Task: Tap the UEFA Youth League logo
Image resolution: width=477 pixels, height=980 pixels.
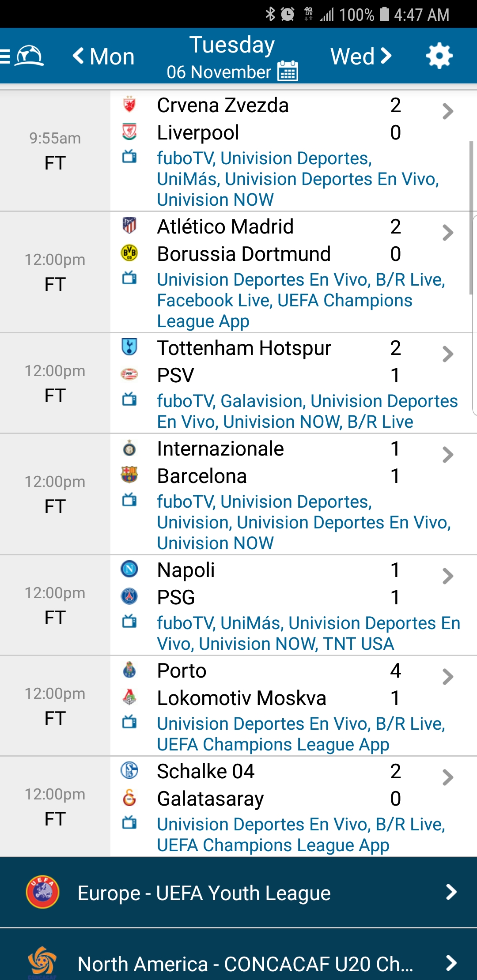Action: [x=42, y=892]
